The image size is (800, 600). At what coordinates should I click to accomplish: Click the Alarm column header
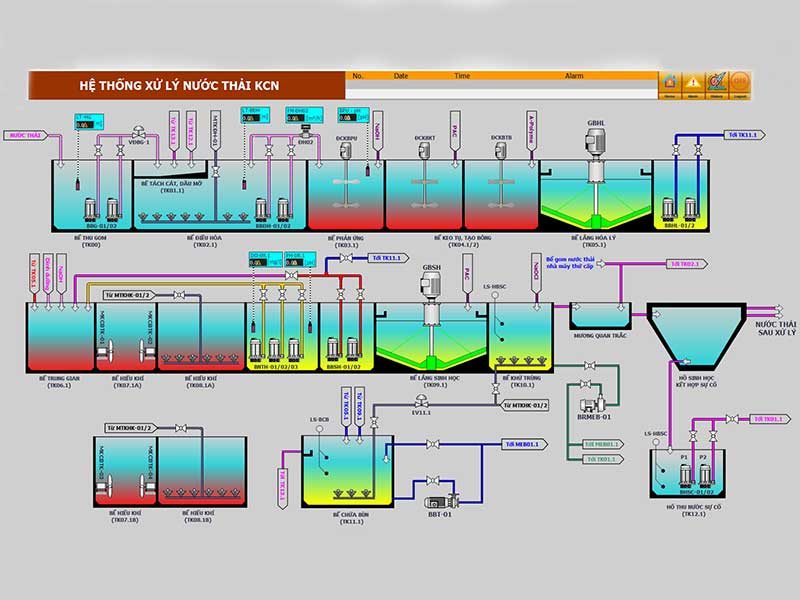573,75
